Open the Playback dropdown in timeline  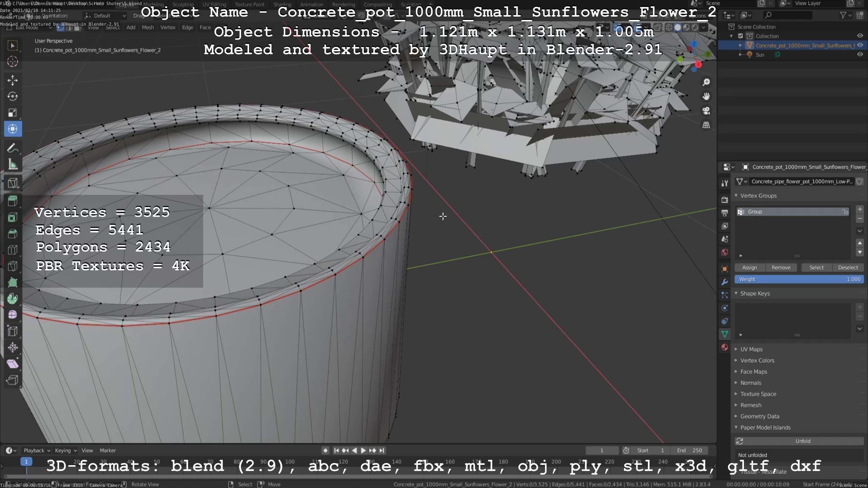click(x=37, y=450)
